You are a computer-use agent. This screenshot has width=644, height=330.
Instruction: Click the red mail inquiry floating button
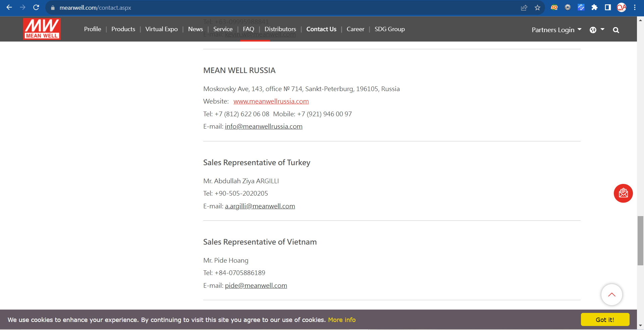(x=623, y=193)
